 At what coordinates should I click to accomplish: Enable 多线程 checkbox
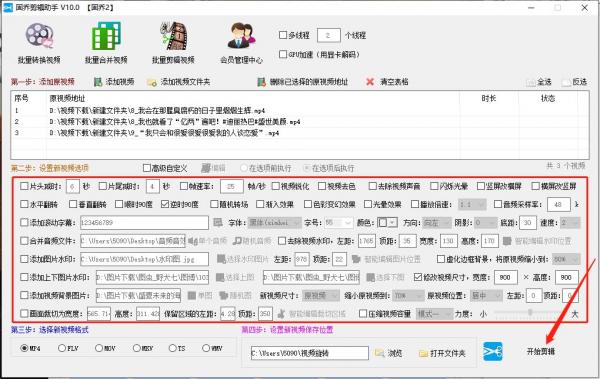pos(283,35)
